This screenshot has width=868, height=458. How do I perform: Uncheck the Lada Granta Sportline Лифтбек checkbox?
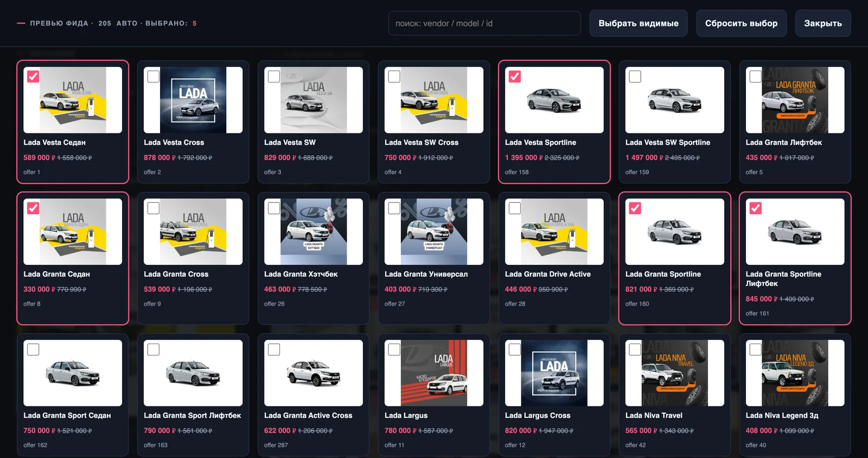(x=756, y=208)
